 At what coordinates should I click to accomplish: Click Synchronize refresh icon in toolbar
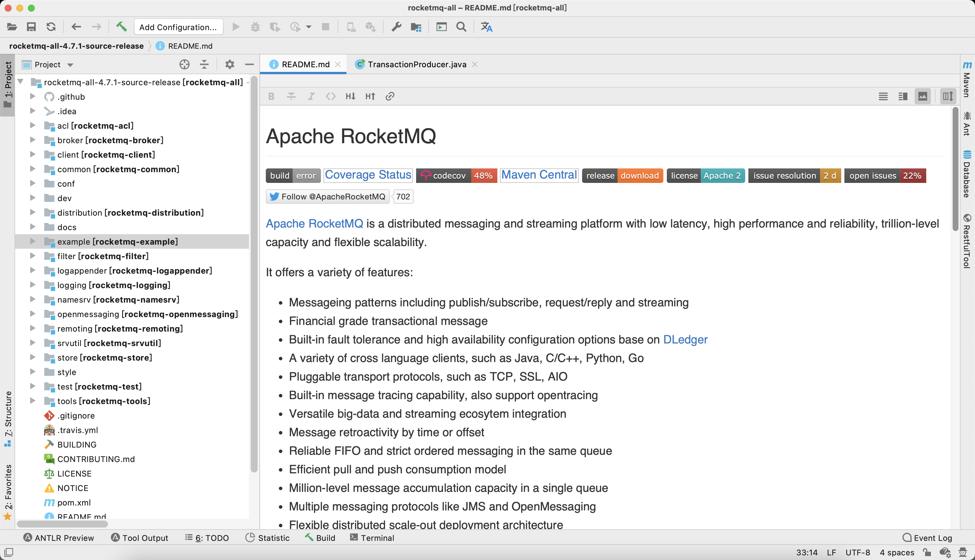click(x=51, y=27)
